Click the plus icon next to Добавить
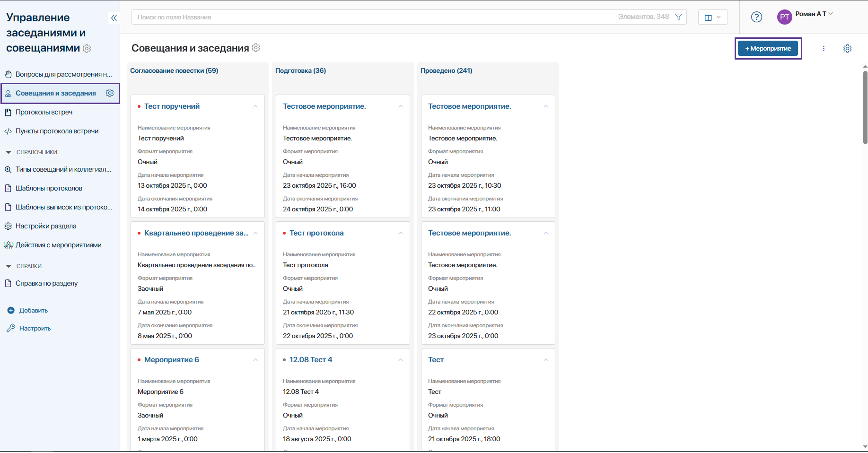Image resolution: width=868 pixels, height=453 pixels. (11, 311)
